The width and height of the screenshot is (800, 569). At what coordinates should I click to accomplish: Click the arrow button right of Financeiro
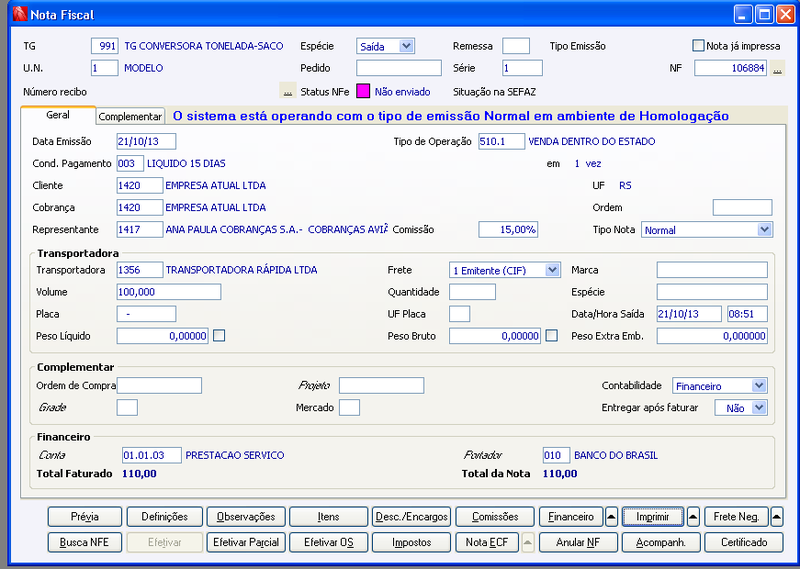[611, 517]
